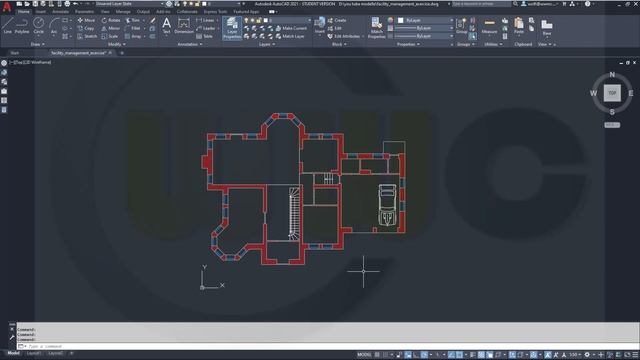Activate the Array command
The height and width of the screenshot is (360, 640).
pos(133,36)
